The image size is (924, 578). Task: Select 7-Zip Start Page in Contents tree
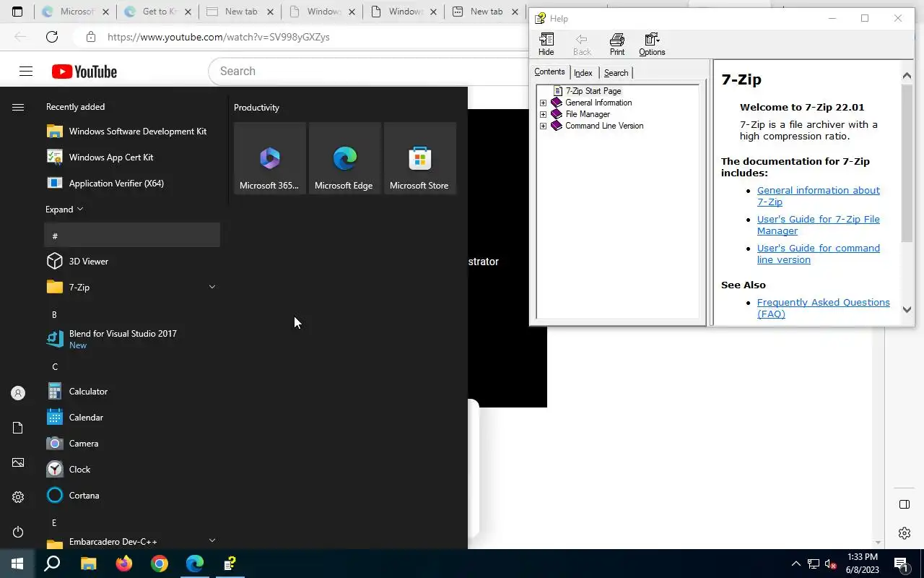[593, 91]
